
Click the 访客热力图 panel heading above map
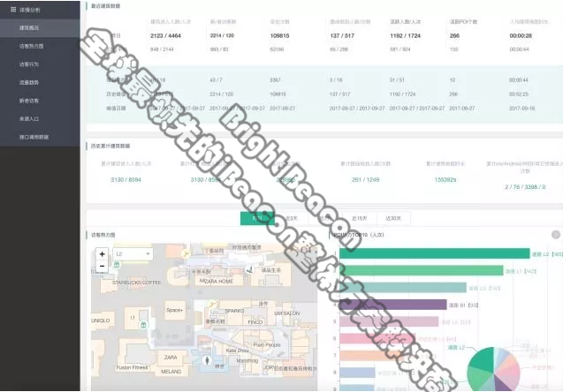(103, 235)
